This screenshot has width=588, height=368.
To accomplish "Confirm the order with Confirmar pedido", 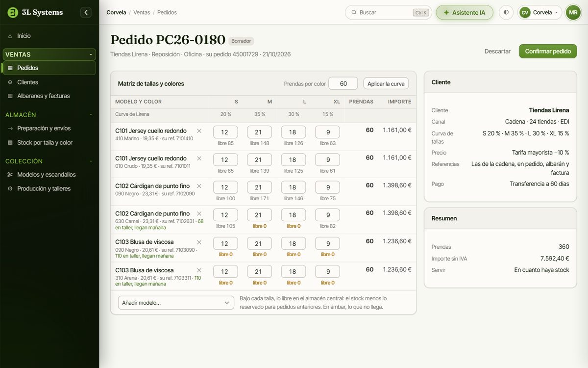I will (548, 51).
